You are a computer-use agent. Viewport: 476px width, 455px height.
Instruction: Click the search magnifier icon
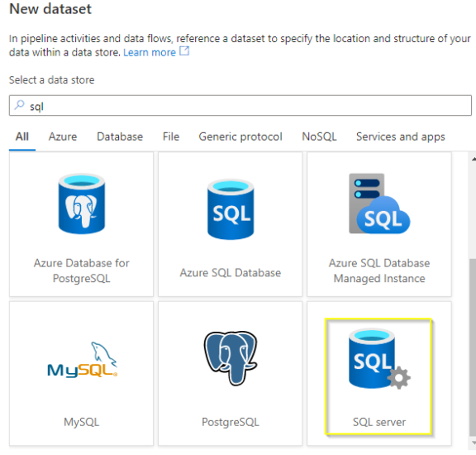point(20,105)
